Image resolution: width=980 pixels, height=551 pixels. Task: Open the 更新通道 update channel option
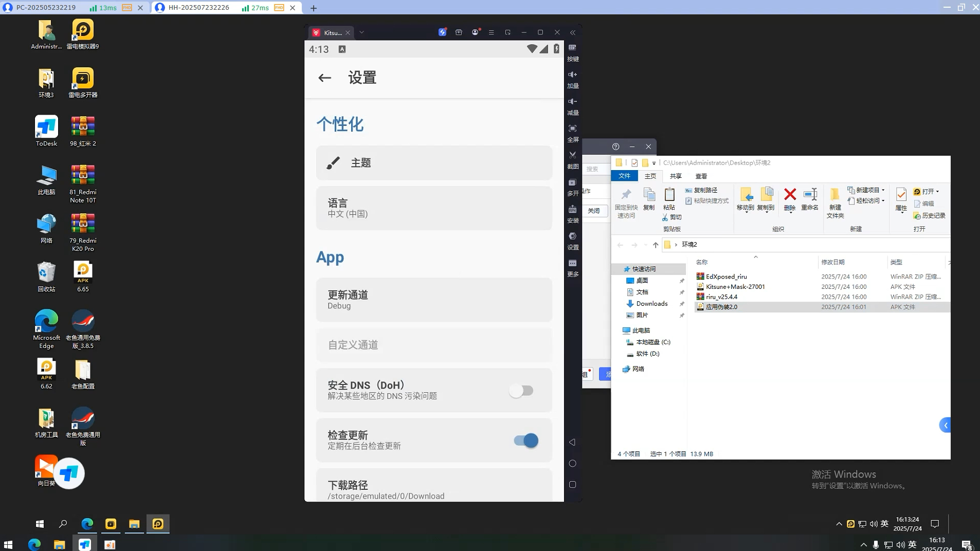tap(434, 300)
